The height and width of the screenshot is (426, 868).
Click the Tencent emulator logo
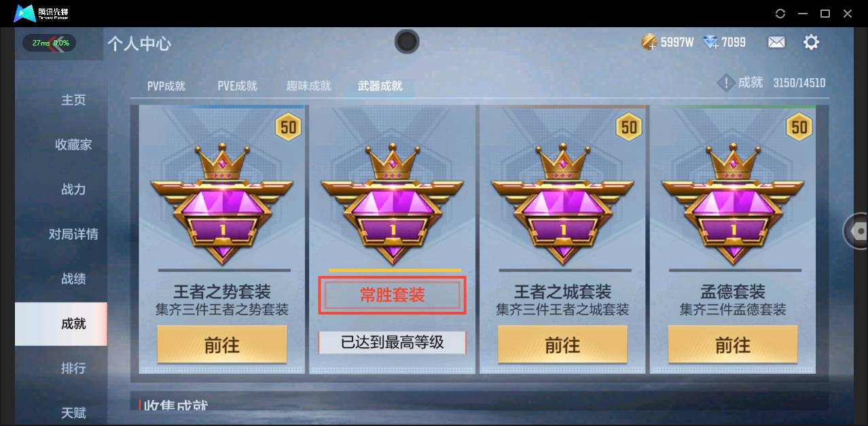pyautogui.click(x=41, y=13)
